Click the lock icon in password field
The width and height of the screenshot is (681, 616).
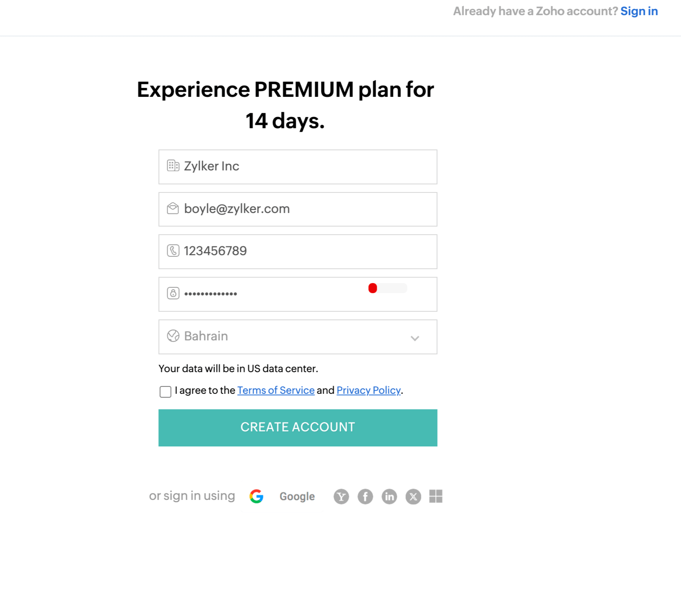(173, 293)
